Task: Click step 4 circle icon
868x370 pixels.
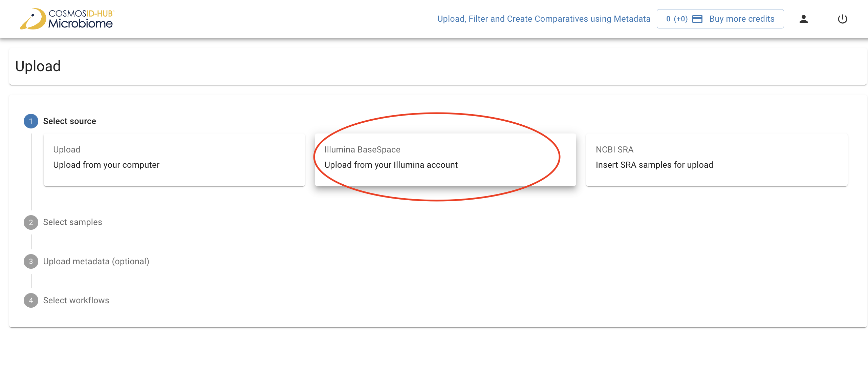Action: point(31,301)
